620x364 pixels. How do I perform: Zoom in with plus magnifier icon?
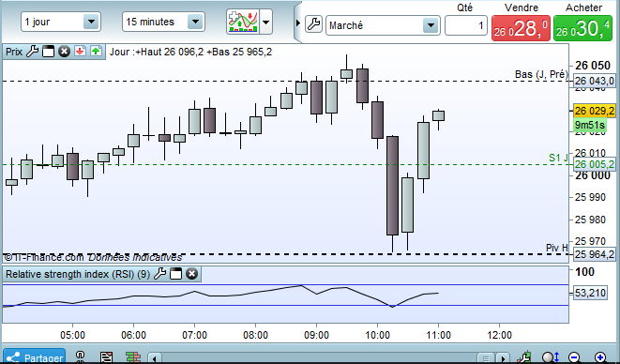pyautogui.click(x=600, y=357)
